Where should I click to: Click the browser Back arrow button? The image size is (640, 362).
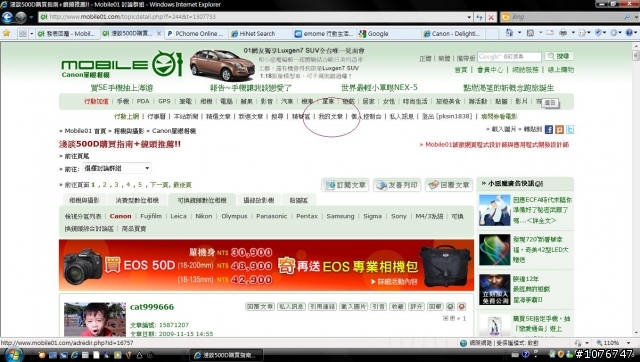point(7,17)
